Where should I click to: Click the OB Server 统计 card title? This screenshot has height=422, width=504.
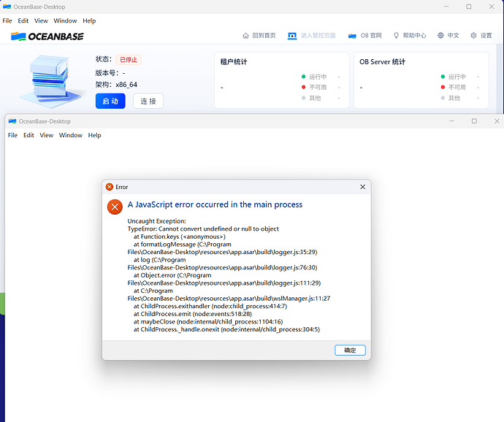coord(382,62)
